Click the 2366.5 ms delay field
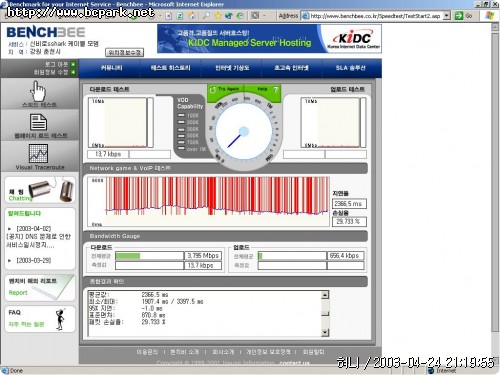The height and width of the screenshot is (375, 500). point(349,204)
